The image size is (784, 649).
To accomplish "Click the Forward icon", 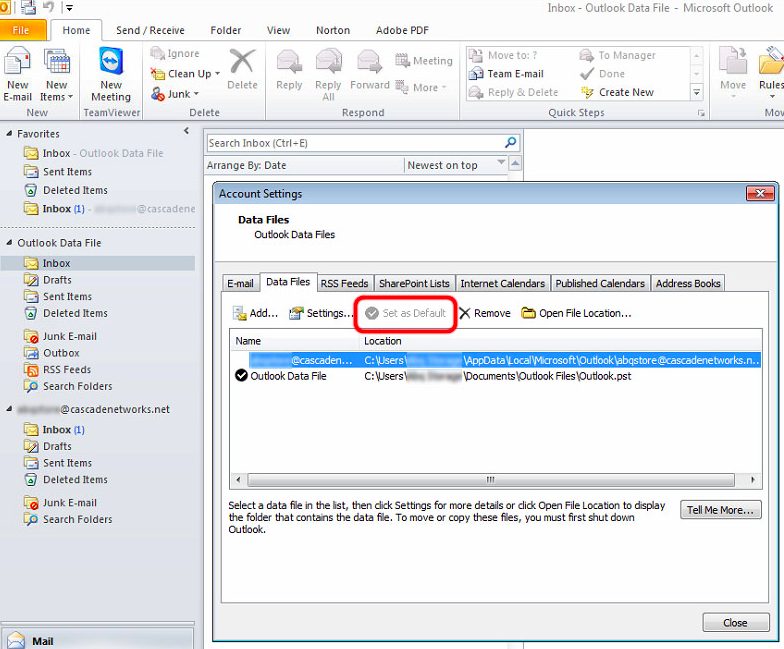I will point(369,62).
